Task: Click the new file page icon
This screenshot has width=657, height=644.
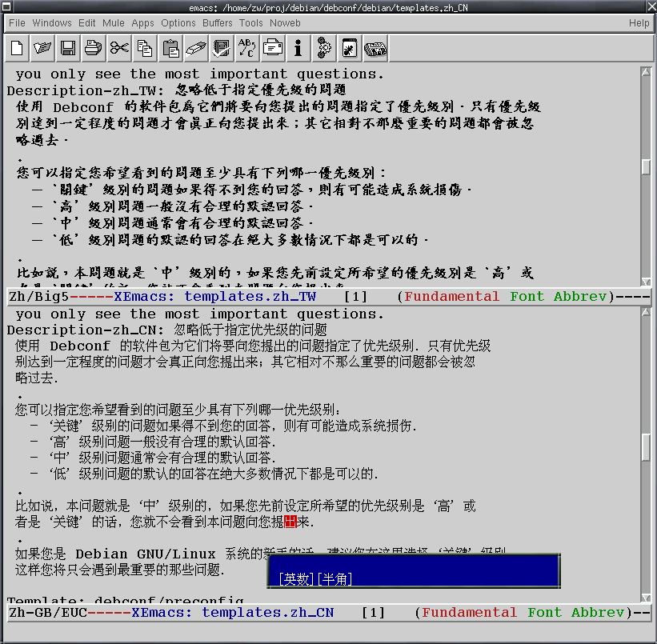Action: [18, 48]
